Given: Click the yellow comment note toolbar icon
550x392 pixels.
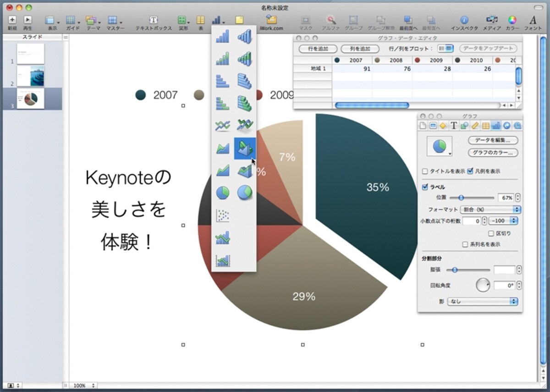Looking at the screenshot, I should [239, 20].
